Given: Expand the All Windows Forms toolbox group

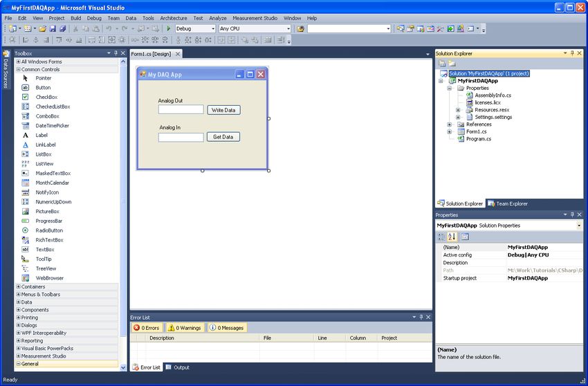Looking at the screenshot, I should [19, 62].
